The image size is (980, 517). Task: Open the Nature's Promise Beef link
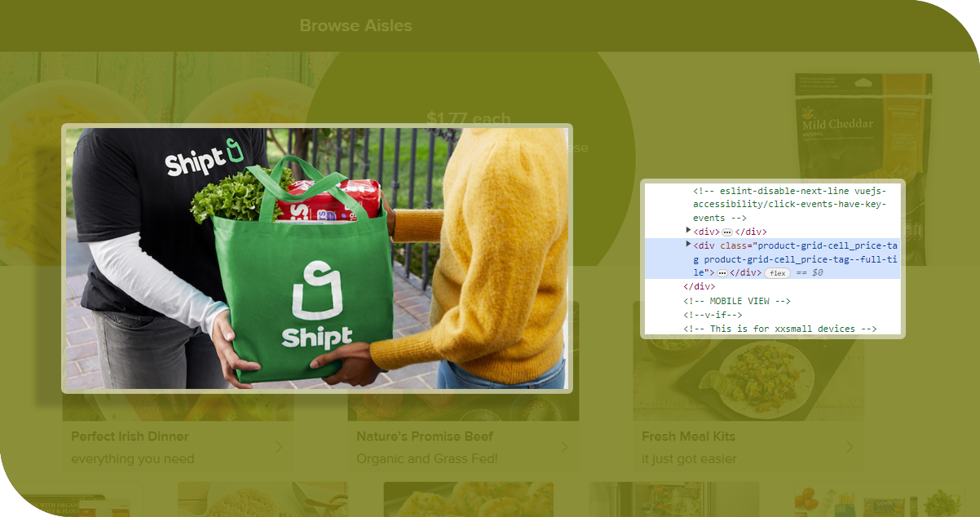(x=424, y=436)
